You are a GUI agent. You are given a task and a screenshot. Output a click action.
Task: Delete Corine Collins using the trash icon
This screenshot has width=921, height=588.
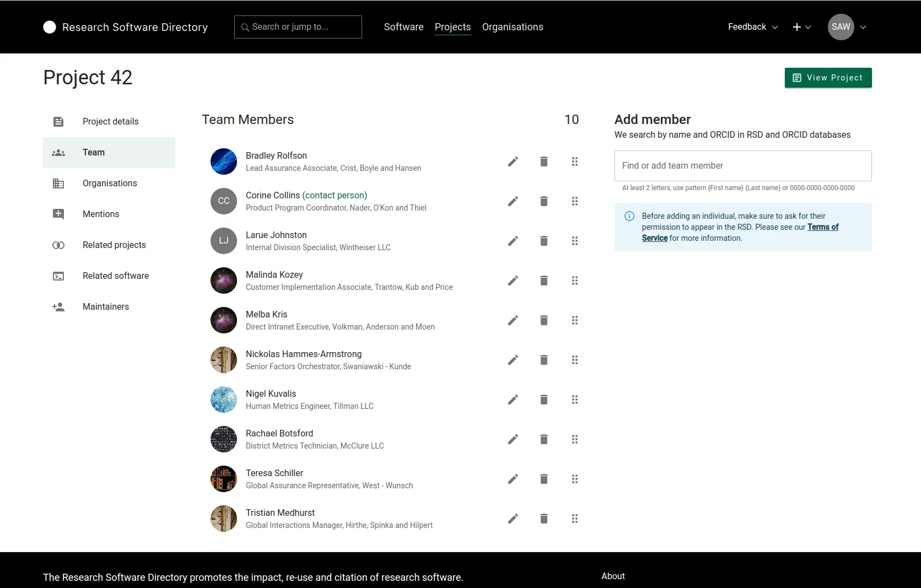[x=543, y=201]
